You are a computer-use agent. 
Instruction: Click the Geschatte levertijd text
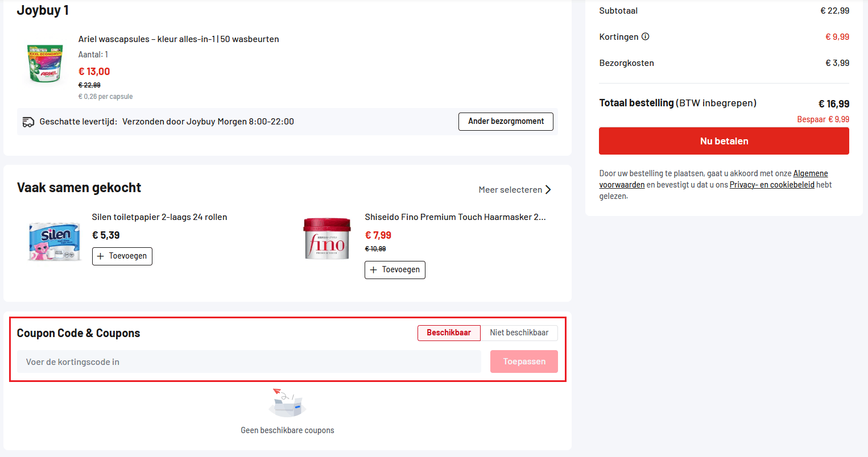coord(78,122)
